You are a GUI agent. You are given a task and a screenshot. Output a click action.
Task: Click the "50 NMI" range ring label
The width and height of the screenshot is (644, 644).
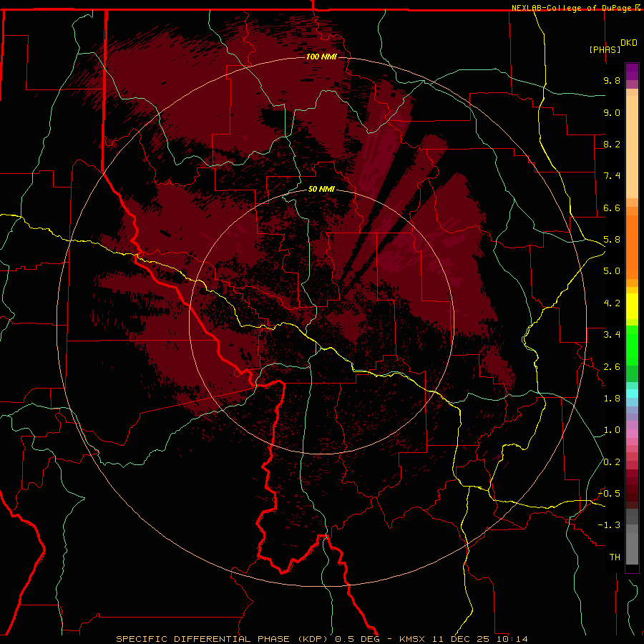point(321,189)
